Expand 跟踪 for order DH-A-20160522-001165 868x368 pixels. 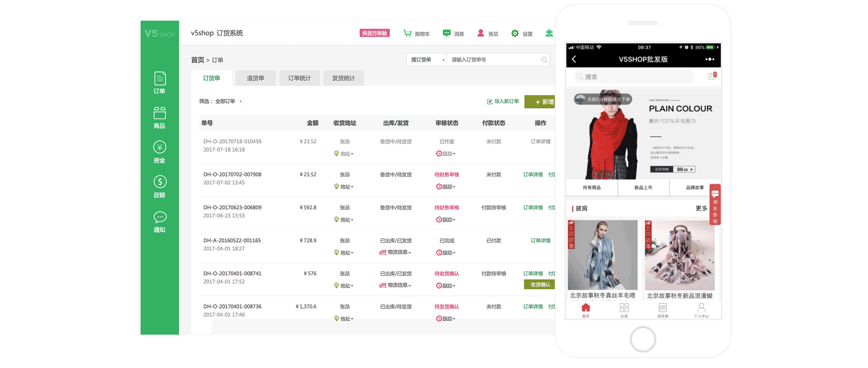[x=446, y=253]
